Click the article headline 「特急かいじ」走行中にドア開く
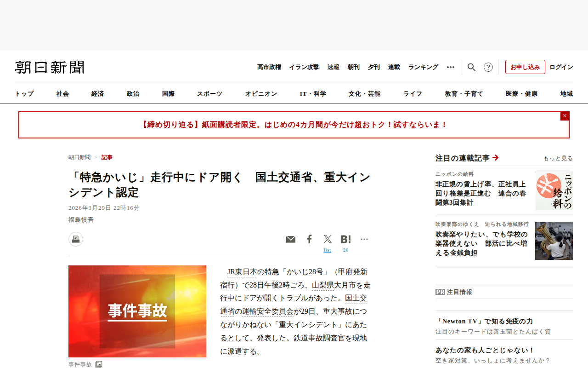 (x=219, y=184)
